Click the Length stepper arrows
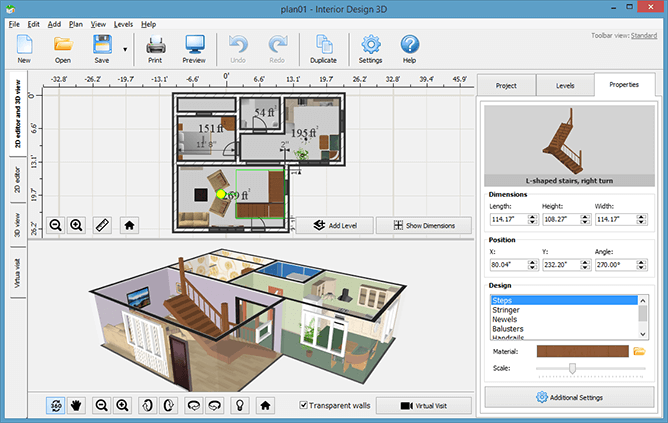Screen dimensions: 668x423 coord(533,219)
